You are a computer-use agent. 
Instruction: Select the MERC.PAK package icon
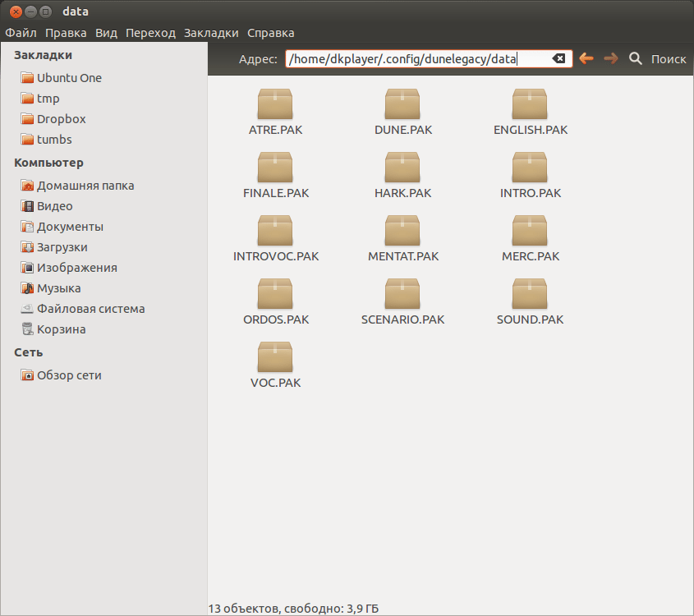(530, 231)
